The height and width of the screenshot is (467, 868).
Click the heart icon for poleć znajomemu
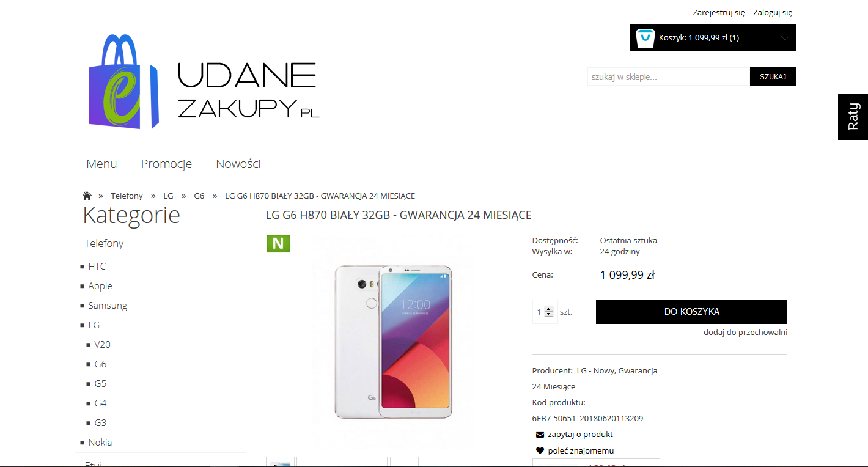point(540,450)
